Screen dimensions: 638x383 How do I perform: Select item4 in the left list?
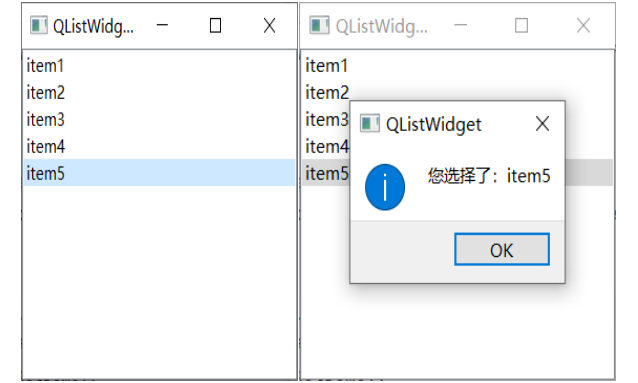(x=160, y=146)
